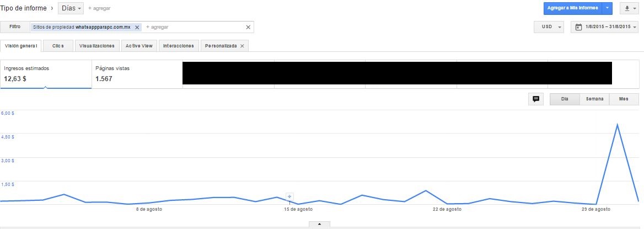644x229 pixels.
Task: Switch the chart grouping to Semana
Action: pos(594,99)
